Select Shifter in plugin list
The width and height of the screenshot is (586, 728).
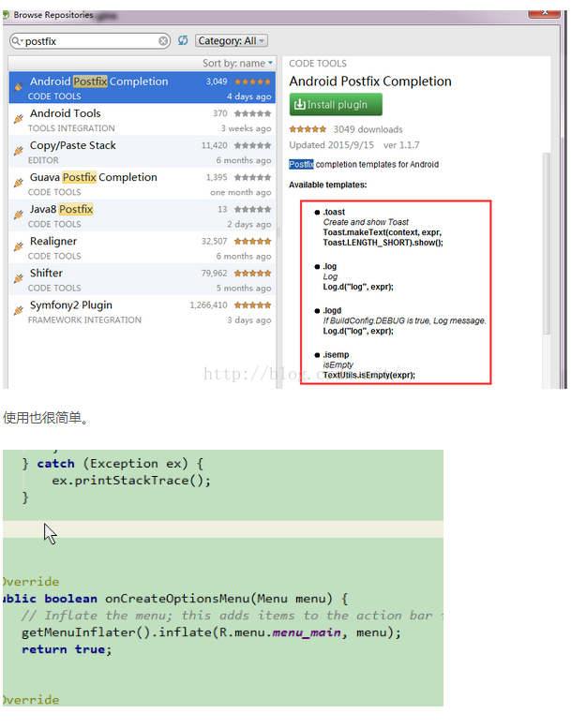pos(143,279)
